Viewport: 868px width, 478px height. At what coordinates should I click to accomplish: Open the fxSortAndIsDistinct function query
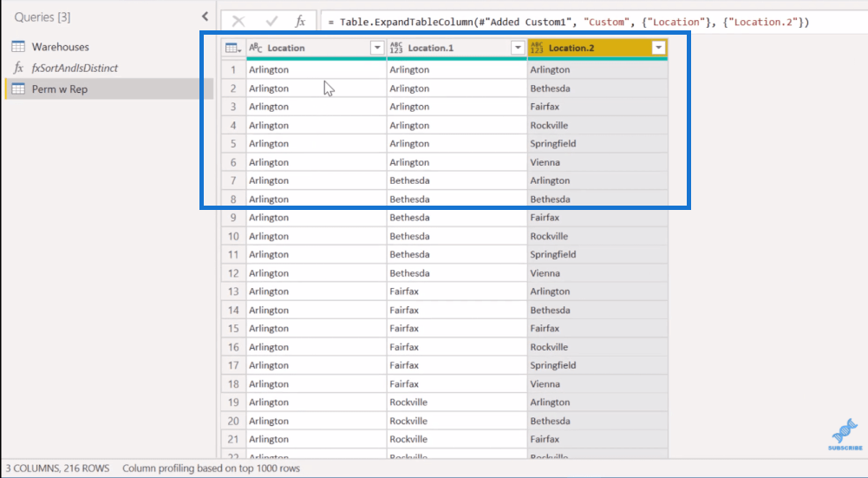point(75,69)
